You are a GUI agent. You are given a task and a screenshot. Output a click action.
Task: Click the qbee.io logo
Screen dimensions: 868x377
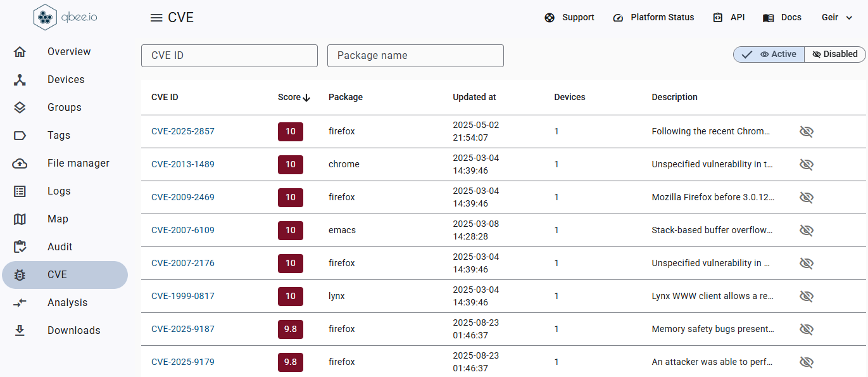tap(65, 18)
